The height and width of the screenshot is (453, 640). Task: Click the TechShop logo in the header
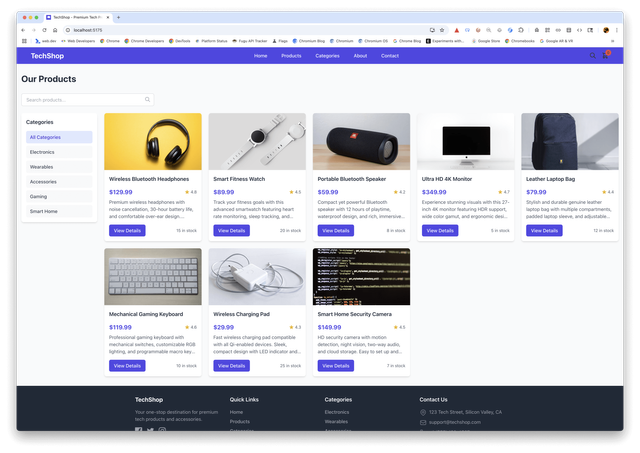point(47,56)
